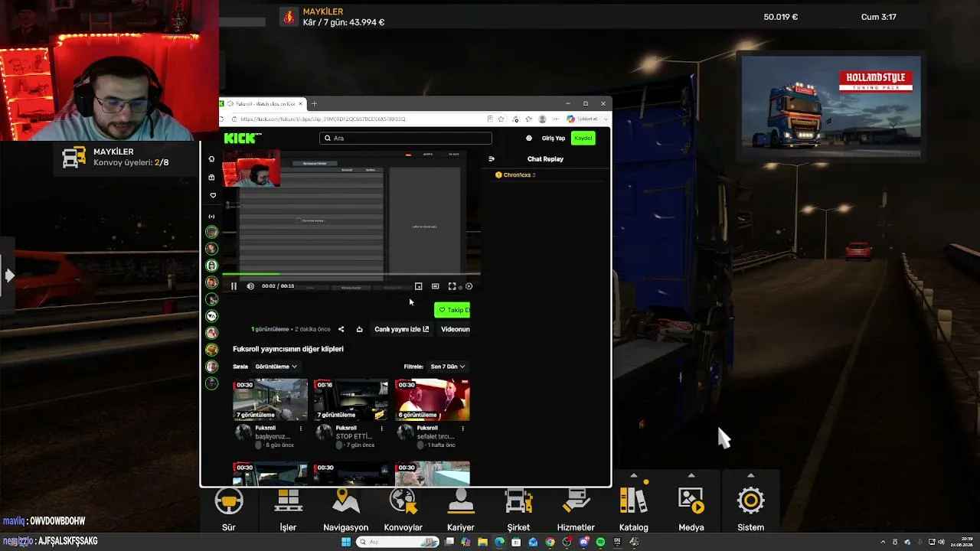Image resolution: width=980 pixels, height=551 pixels.
Task: Open the Medya media menu
Action: coord(691,510)
